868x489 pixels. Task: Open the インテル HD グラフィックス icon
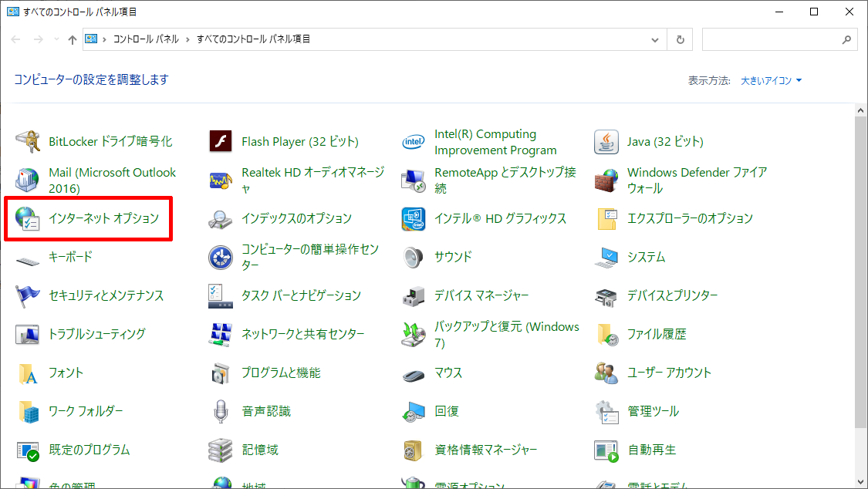click(x=413, y=218)
